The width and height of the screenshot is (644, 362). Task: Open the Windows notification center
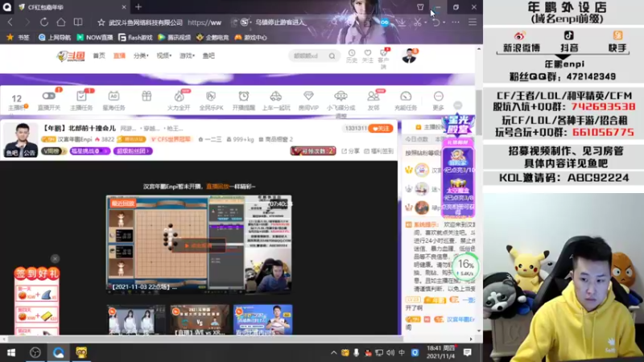pos(467,352)
